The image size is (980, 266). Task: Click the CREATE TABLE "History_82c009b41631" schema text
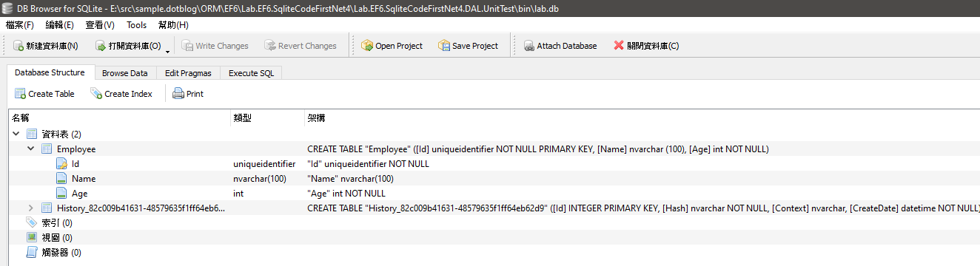pyautogui.click(x=643, y=208)
